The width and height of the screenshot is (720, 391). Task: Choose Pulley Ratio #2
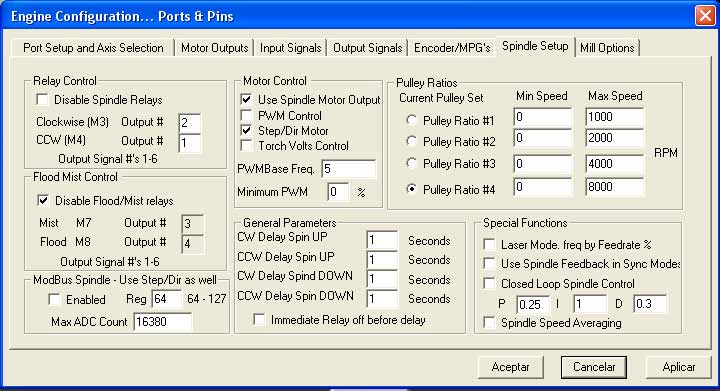[411, 141]
